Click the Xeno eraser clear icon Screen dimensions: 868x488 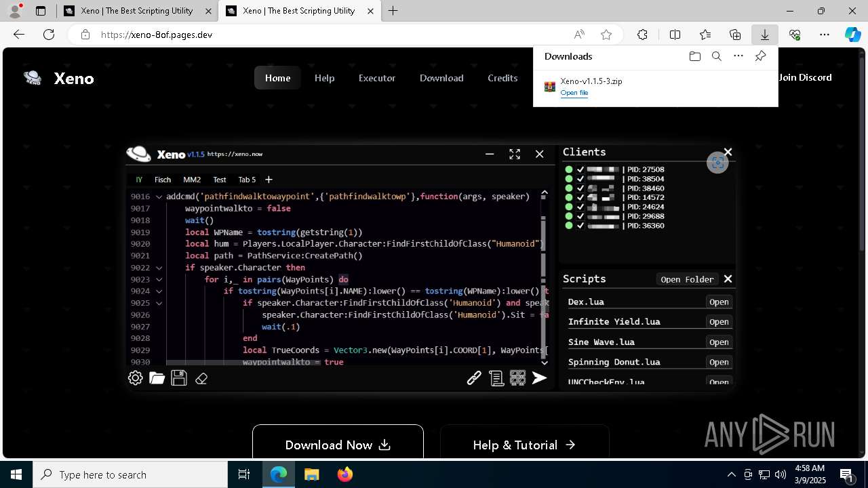point(201,378)
